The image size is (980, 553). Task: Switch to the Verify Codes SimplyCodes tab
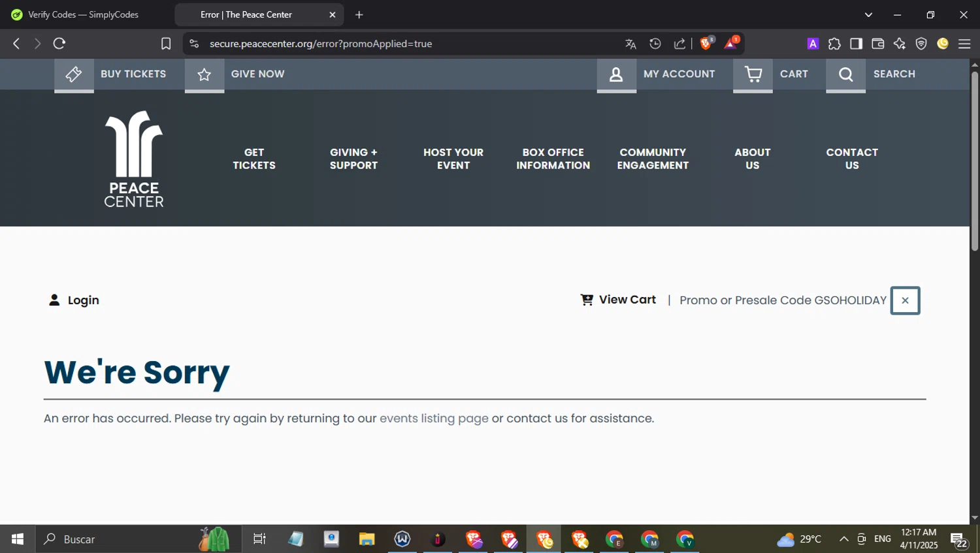84,14
